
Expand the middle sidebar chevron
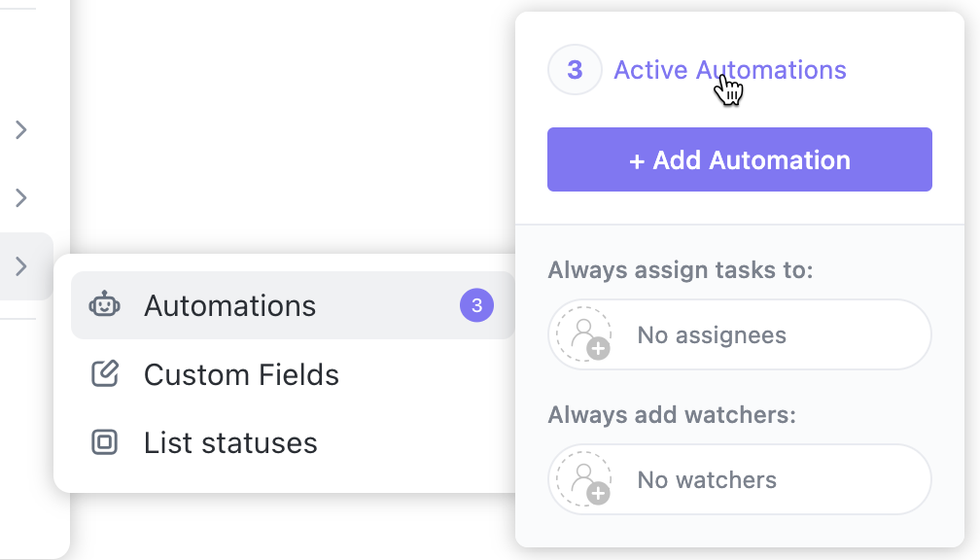[21, 197]
